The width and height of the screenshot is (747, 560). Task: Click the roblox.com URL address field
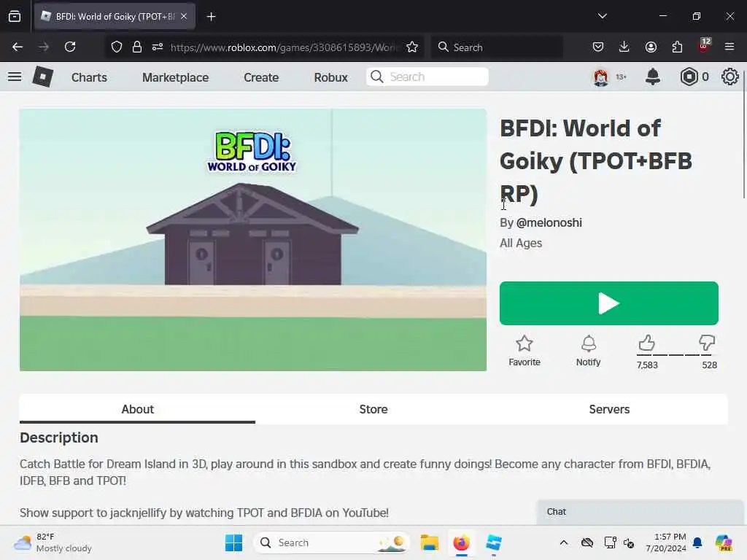coord(284,47)
